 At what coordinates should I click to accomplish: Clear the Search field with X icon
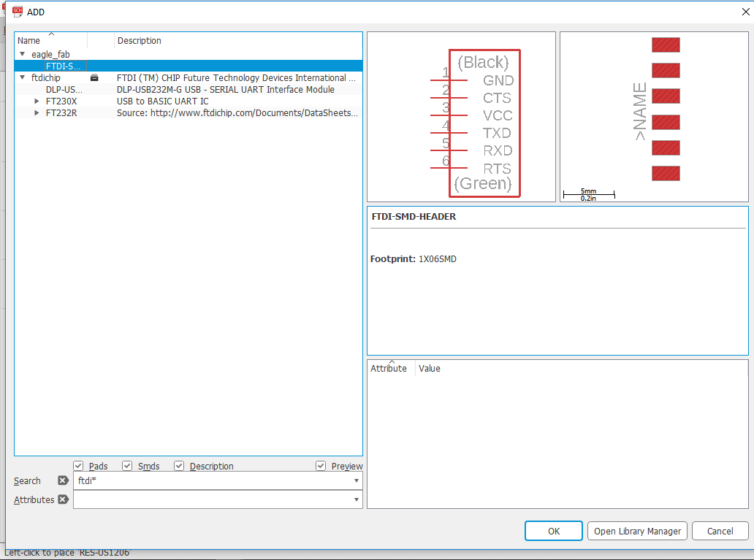63,480
